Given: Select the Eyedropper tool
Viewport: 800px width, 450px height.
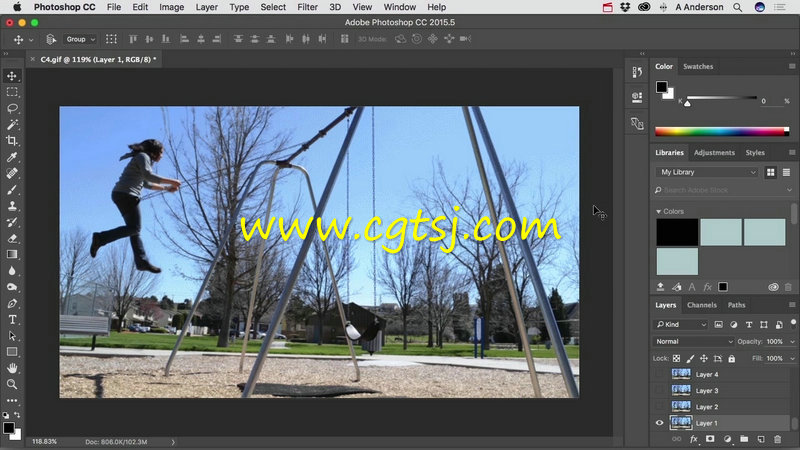Looking at the screenshot, I should [12, 157].
